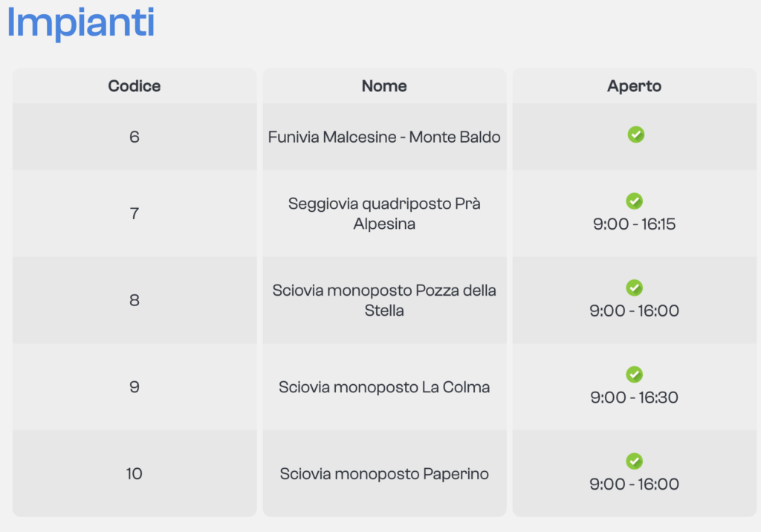The width and height of the screenshot is (761, 532).
Task: Click the Nome column header
Action: [x=384, y=86]
